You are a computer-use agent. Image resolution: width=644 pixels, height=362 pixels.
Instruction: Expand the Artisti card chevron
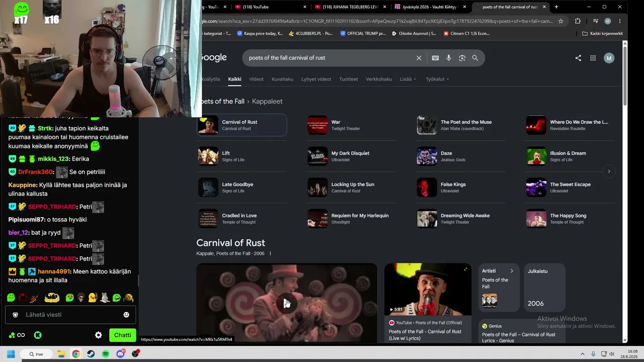tap(512, 271)
